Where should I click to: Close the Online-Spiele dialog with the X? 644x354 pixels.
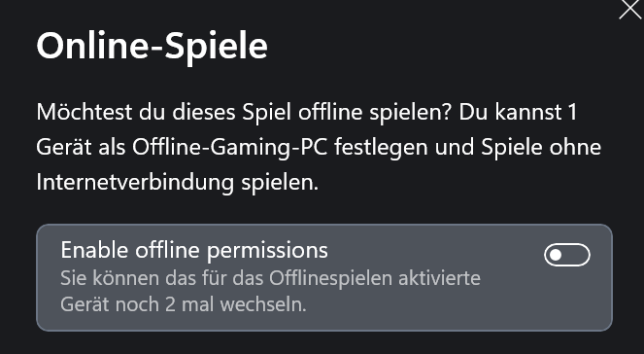click(x=630, y=9)
